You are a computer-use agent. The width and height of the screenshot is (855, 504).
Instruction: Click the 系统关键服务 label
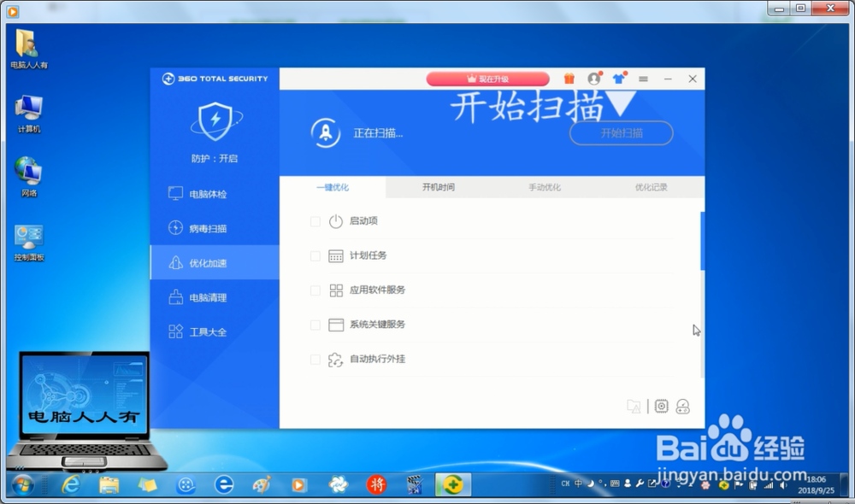tap(377, 325)
